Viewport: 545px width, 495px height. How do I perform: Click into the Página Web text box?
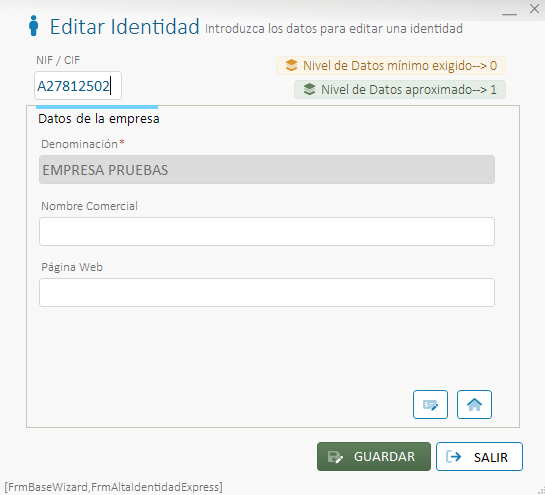267,292
